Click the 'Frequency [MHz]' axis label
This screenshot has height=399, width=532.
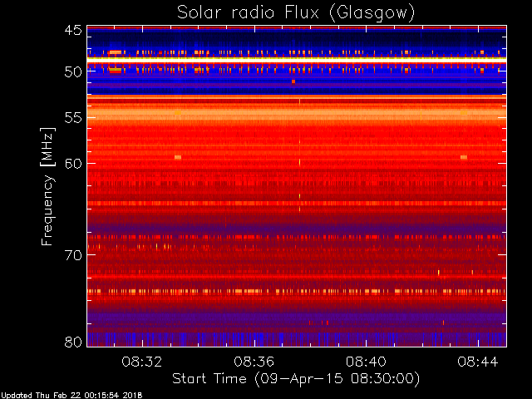48,186
